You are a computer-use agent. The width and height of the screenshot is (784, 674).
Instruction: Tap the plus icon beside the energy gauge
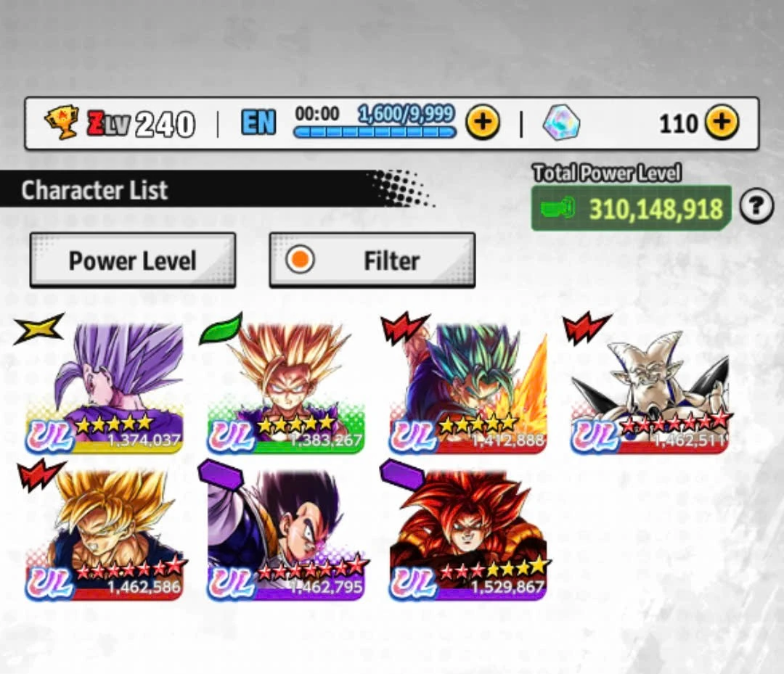483,123
